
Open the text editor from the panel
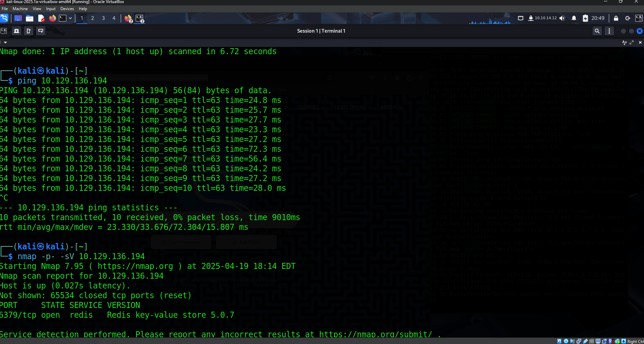41,18
